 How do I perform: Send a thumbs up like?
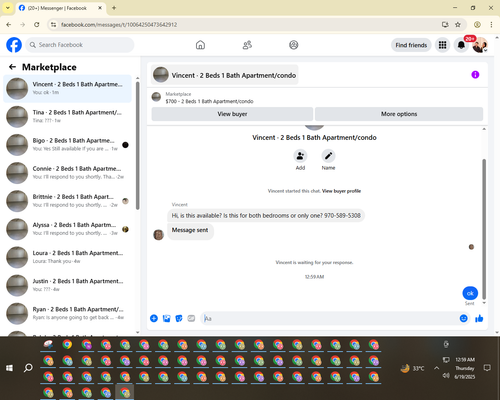pos(479,318)
